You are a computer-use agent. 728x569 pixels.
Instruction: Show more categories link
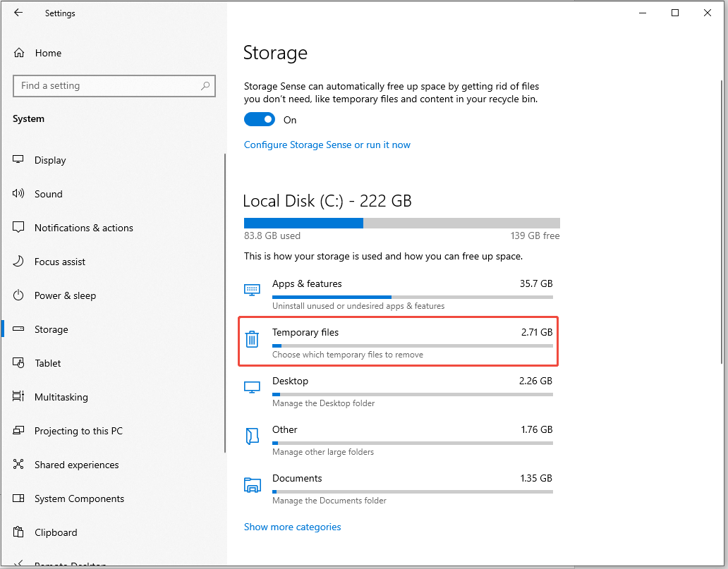coord(292,527)
